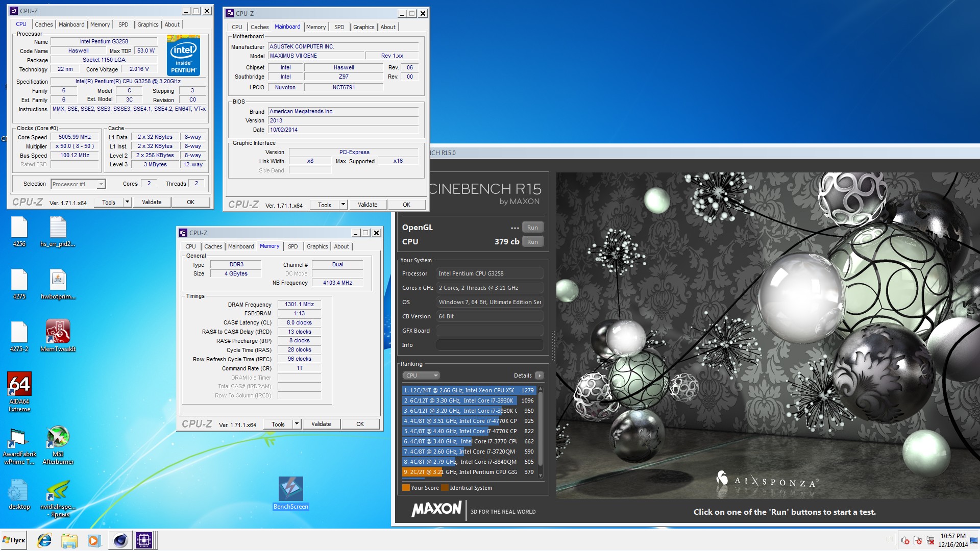Image resolution: width=980 pixels, height=551 pixels.
Task: Open Tools dropdown arrow in CPU window
Action: [x=127, y=202]
